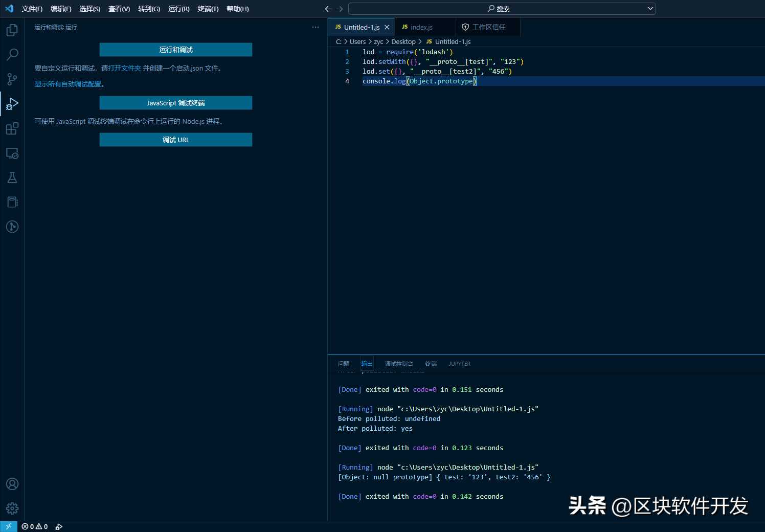Image resolution: width=765 pixels, height=532 pixels.
Task: Click line number 3 in the gutter
Action: [347, 71]
